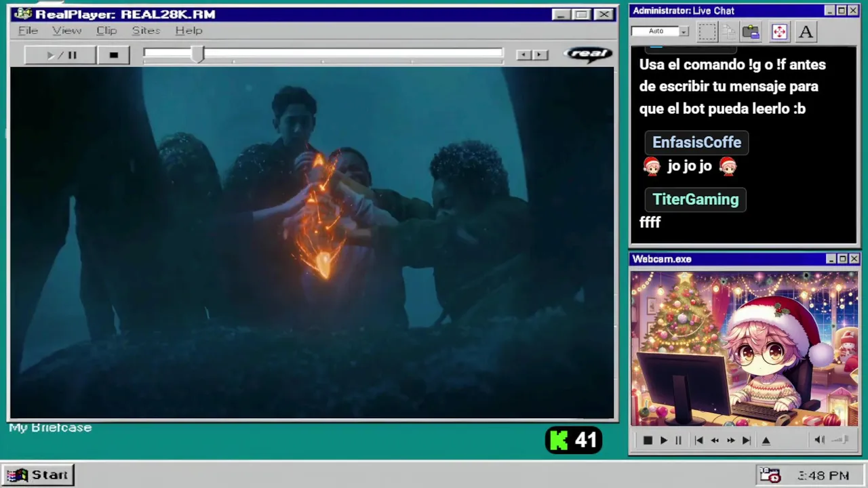Click the RealPlayer seek slider thumb
The height and width of the screenshot is (488, 868).
click(x=197, y=54)
